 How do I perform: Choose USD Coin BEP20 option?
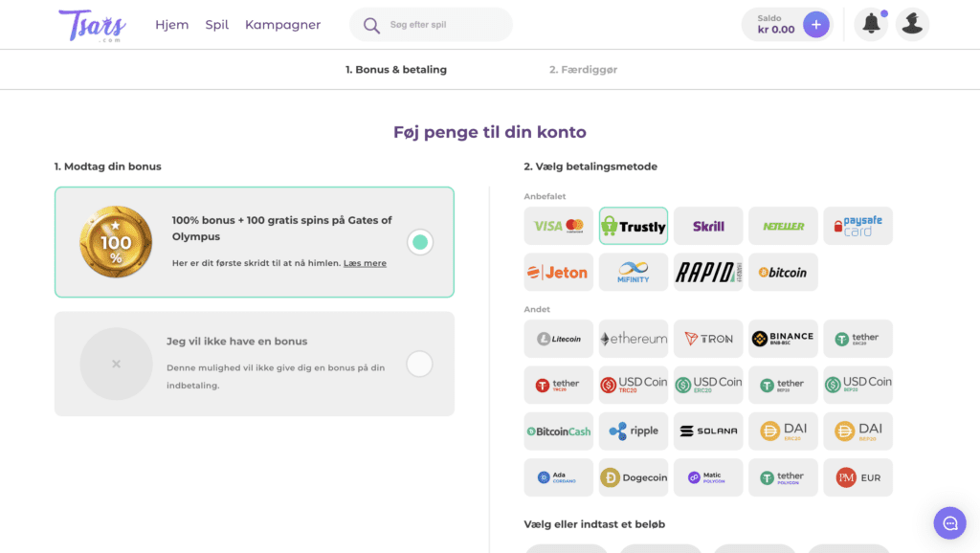(x=858, y=385)
